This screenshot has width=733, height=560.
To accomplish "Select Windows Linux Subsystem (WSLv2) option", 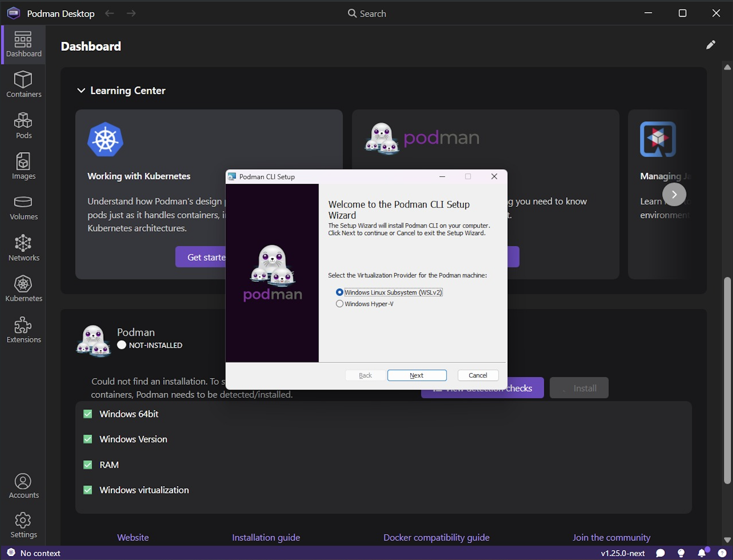I will [340, 292].
